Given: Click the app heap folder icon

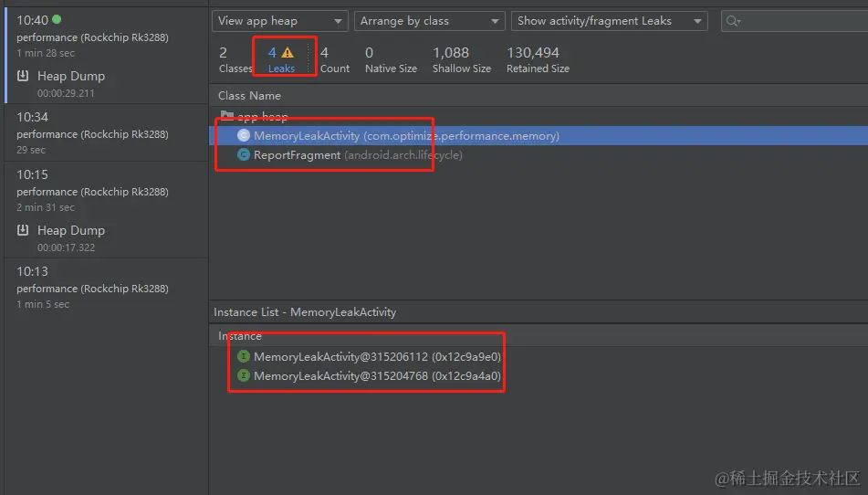Looking at the screenshot, I should coord(227,116).
